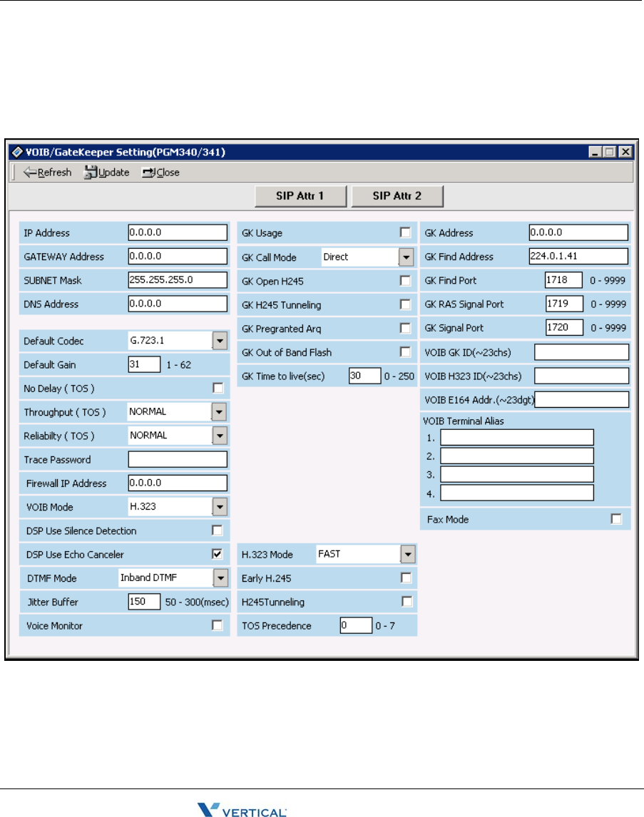
Task: Click VOIB Terminal Alias field 3
Action: click(x=517, y=474)
